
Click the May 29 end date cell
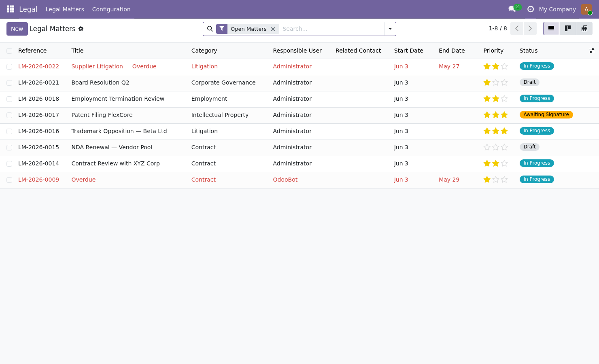click(449, 180)
